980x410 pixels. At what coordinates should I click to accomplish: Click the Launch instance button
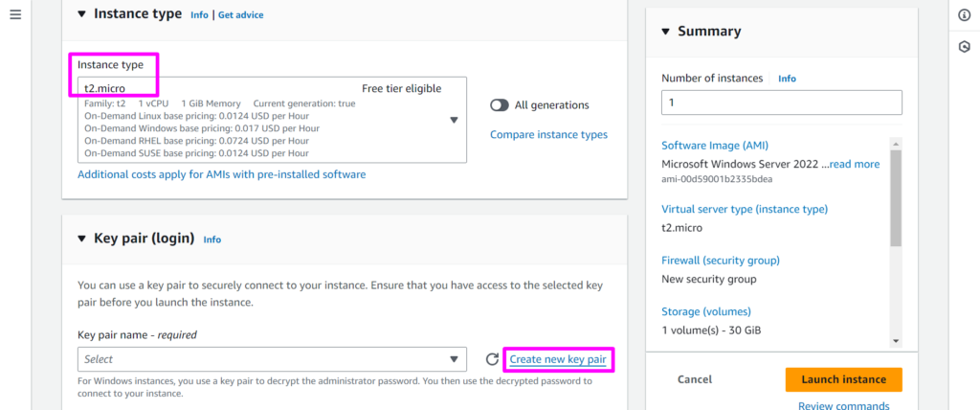tap(843, 379)
